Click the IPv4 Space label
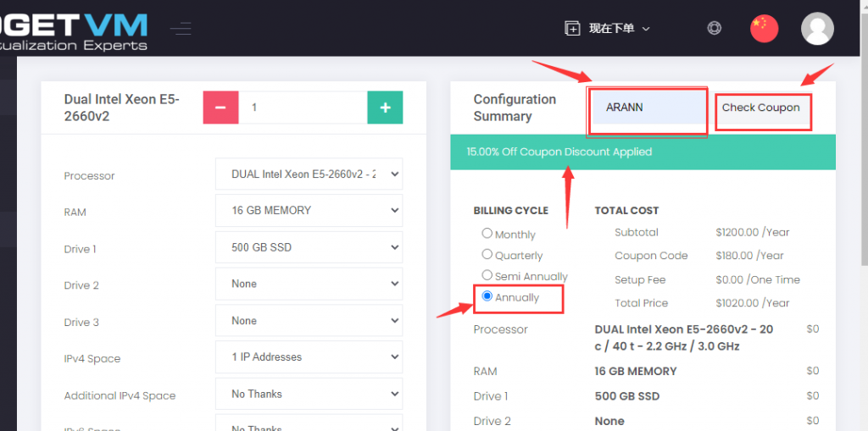 [x=92, y=358]
